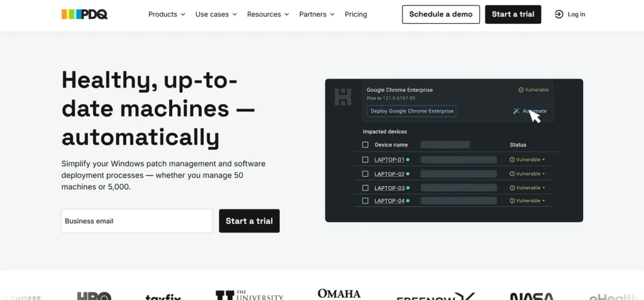This screenshot has width=644, height=300.
Task: Expand the Products menu
Action: pos(167,14)
